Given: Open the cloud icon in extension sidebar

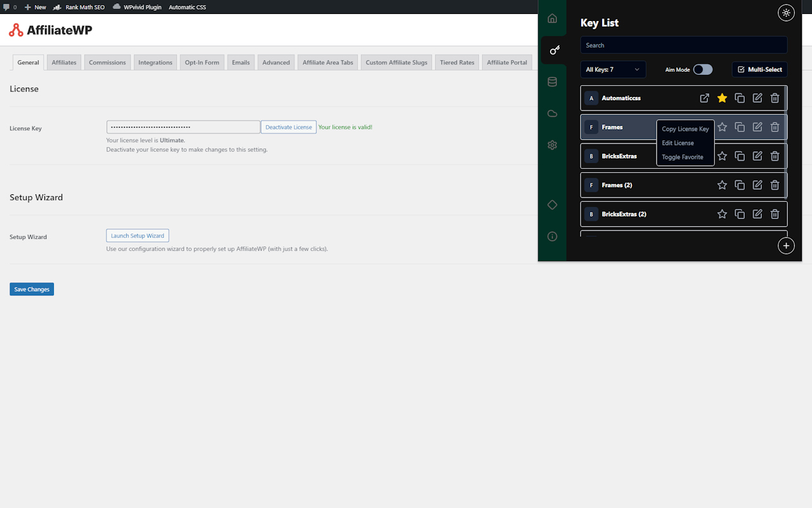Looking at the screenshot, I should [552, 114].
